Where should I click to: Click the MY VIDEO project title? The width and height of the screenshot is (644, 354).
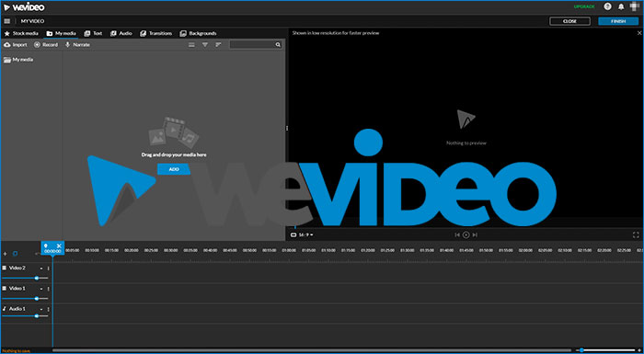pos(32,21)
